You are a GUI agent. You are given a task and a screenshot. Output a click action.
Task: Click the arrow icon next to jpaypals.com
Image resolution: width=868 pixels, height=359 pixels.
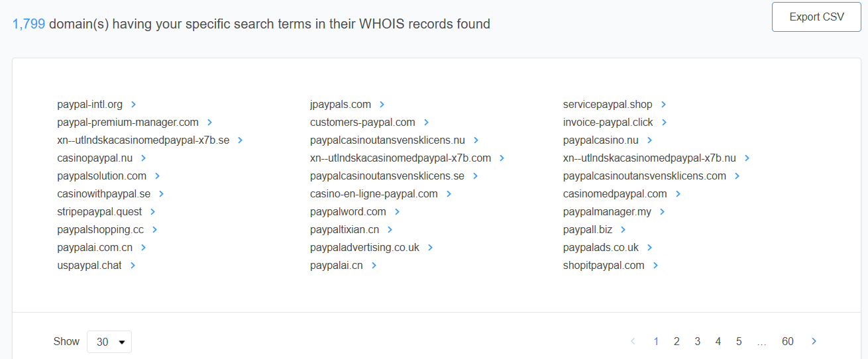click(x=382, y=105)
